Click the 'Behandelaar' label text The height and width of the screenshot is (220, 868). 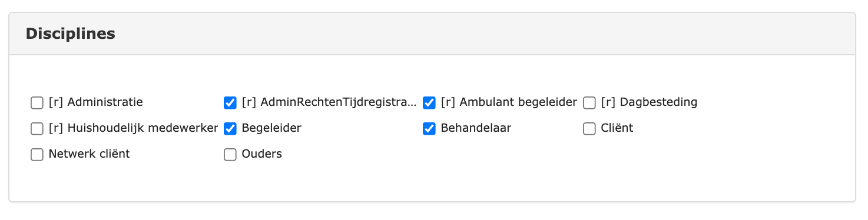pos(476,128)
